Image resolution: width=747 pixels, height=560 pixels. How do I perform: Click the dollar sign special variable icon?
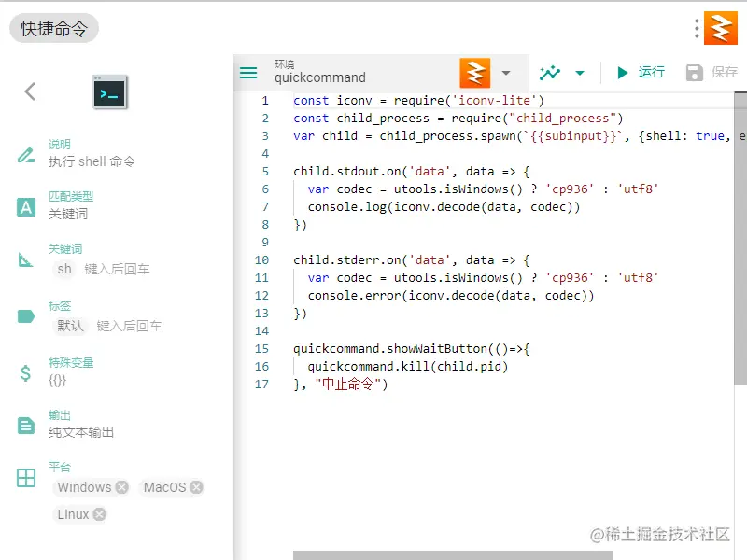pyautogui.click(x=26, y=372)
